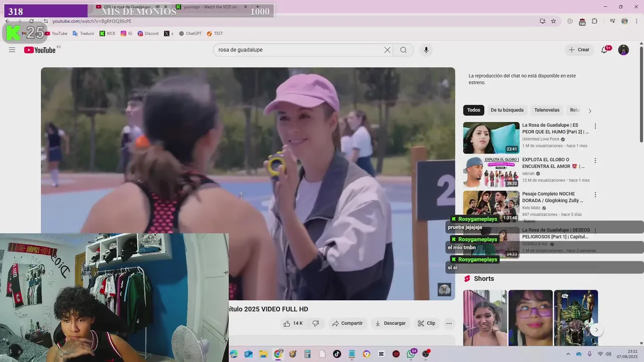The width and height of the screenshot is (644, 362).
Task: Open the Discord bookmark
Action: [148, 34]
